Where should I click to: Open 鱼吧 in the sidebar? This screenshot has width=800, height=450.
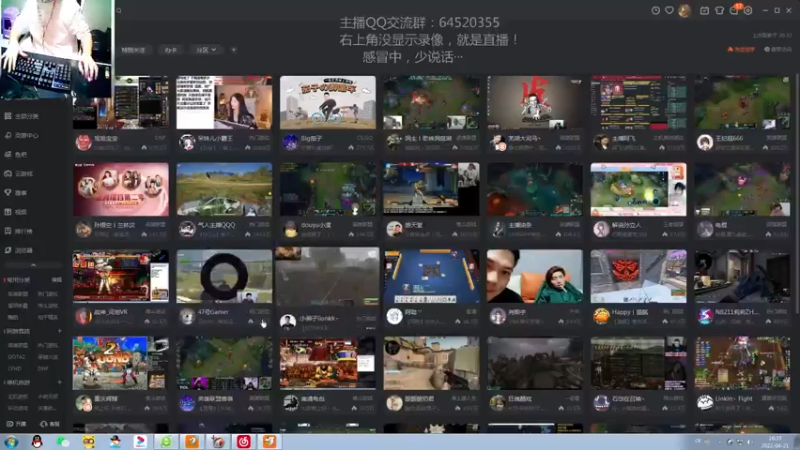coord(16,155)
